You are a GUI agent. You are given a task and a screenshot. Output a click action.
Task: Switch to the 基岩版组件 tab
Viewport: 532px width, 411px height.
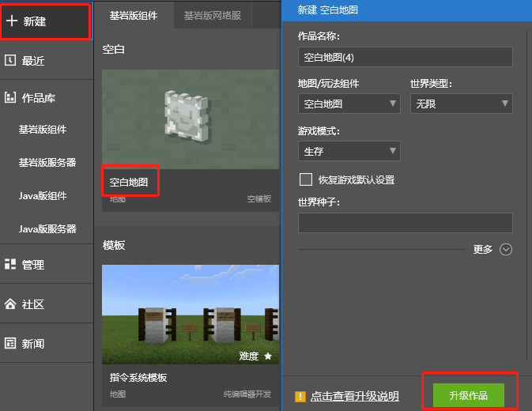click(134, 15)
